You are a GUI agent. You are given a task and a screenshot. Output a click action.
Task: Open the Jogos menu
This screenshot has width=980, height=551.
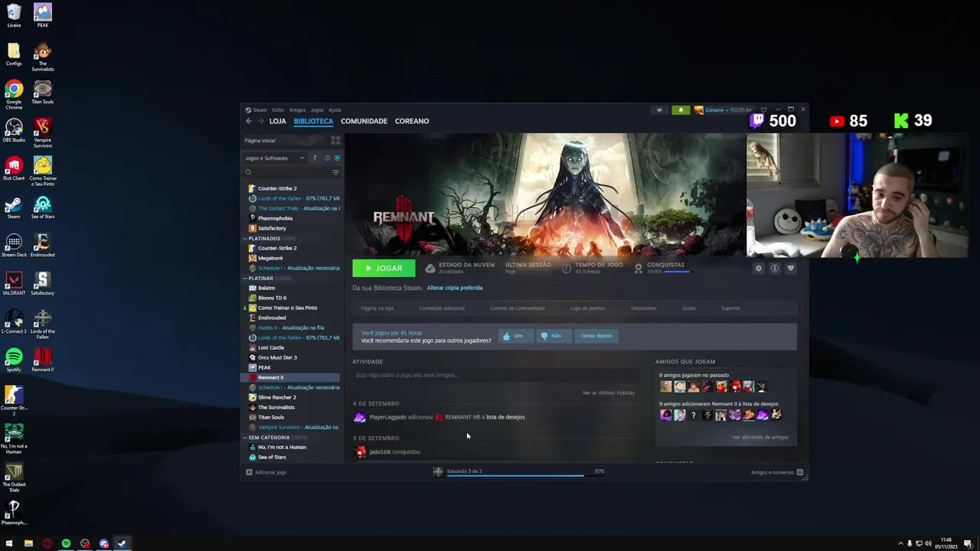[317, 110]
